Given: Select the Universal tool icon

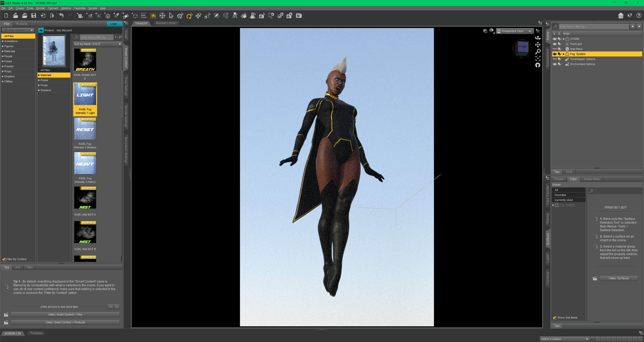Looking at the screenshot, I should 180,15.
